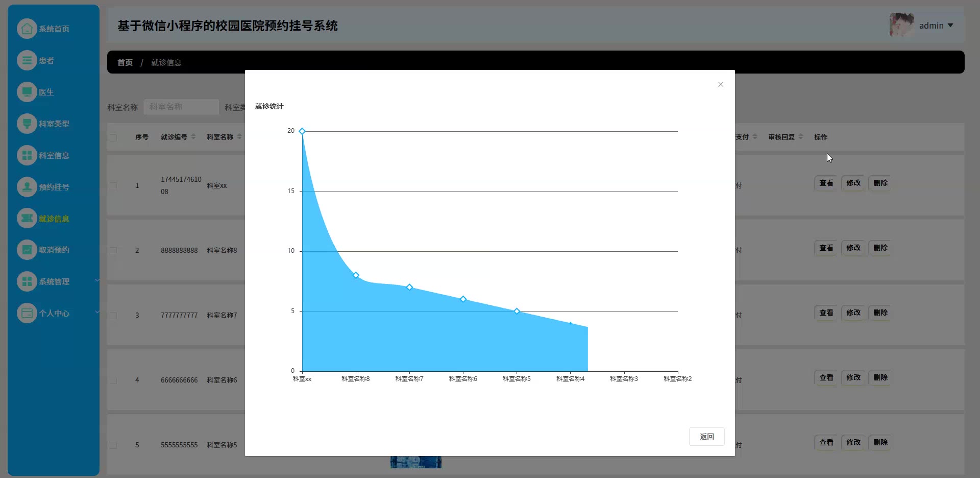Sort by 就诊编号 column arrows

click(x=193, y=137)
